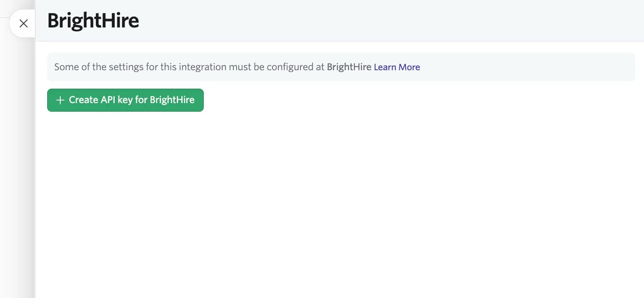Image resolution: width=644 pixels, height=298 pixels.
Task: Click the bold BrightHire text in notice
Action: (349, 67)
